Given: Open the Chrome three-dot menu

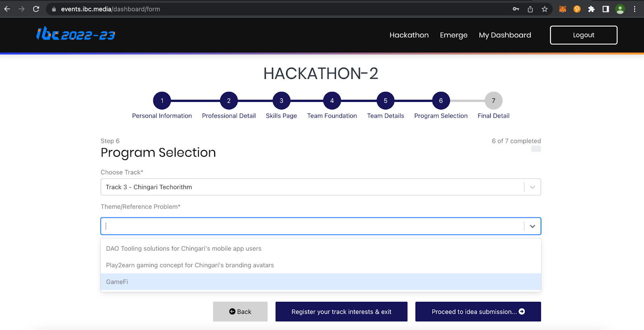Looking at the screenshot, I should coord(635,9).
